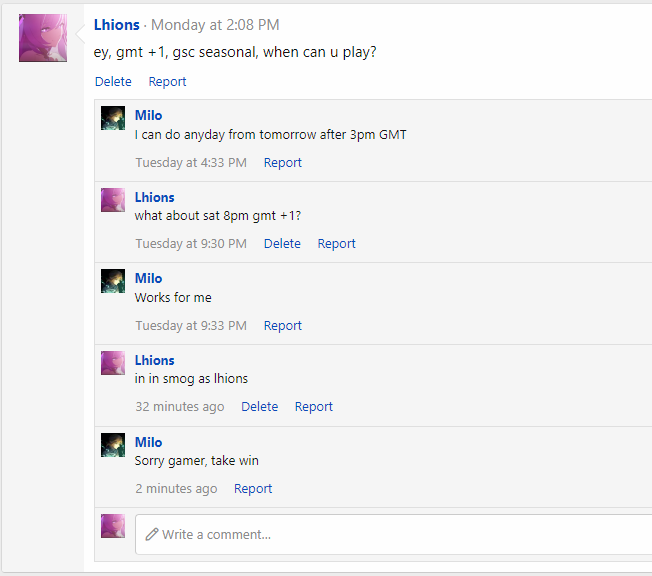Delete the Tuesday 9:30 PM comment
Screen dimensions: 652x576
coord(282,244)
